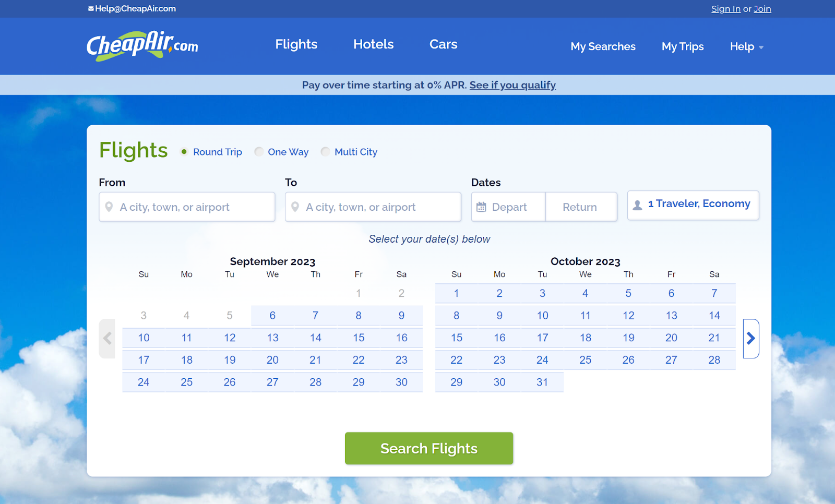The height and width of the screenshot is (504, 835).
Task: Choose September 18 as the date
Action: pyautogui.click(x=187, y=360)
